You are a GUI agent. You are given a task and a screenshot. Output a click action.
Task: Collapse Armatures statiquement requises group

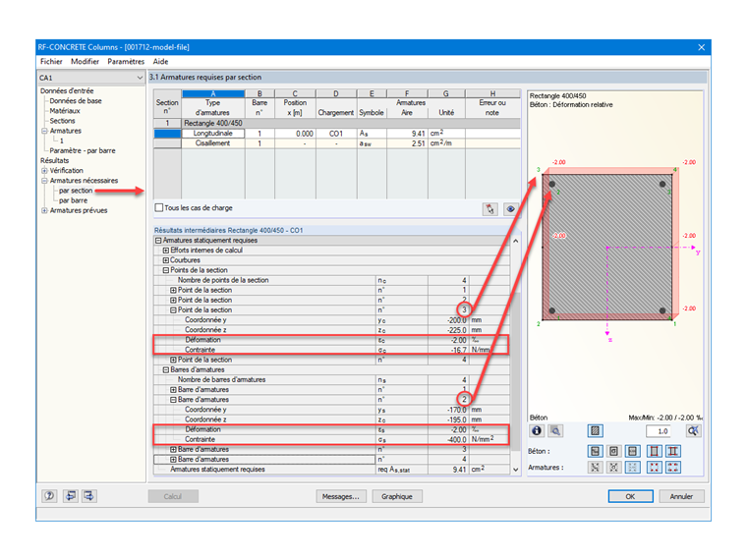158,241
